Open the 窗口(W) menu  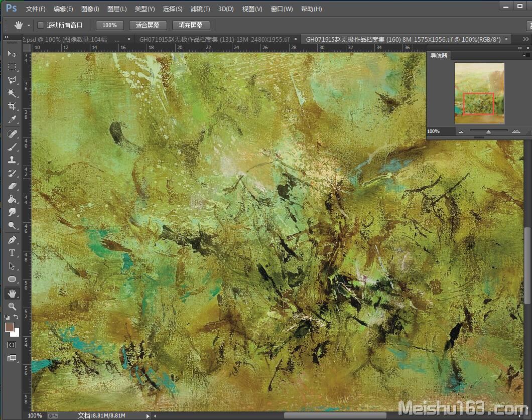[282, 9]
